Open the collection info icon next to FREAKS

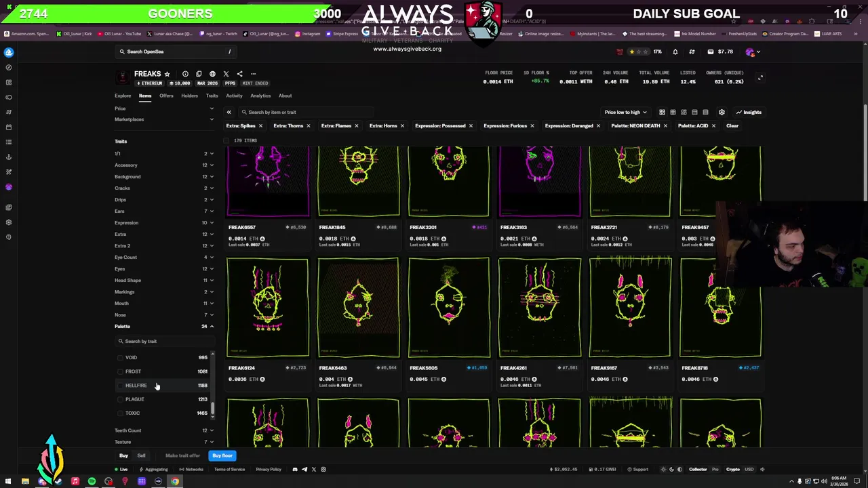pos(185,74)
